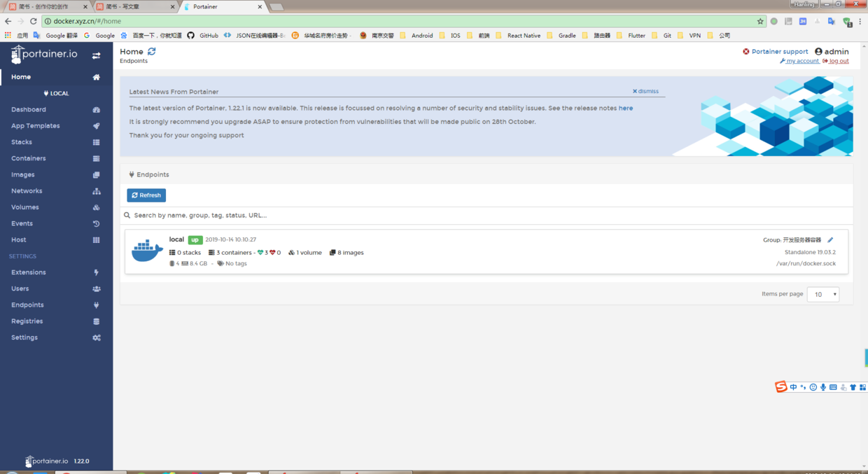Viewport: 868px width, 474px height.
Task: Reload the browser page
Action: coord(33,21)
